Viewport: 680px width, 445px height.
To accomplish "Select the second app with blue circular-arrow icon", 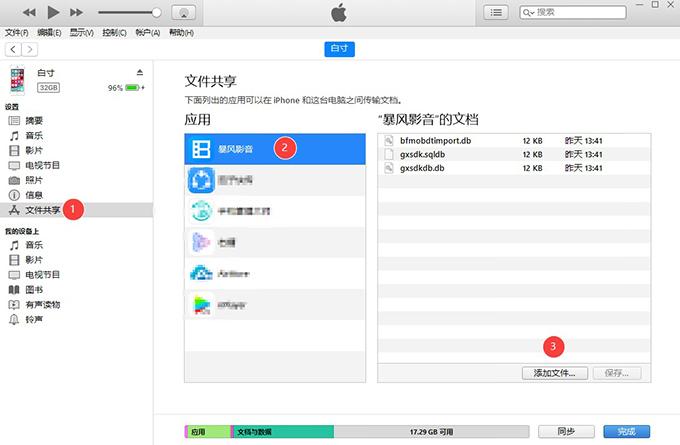I will (x=275, y=180).
